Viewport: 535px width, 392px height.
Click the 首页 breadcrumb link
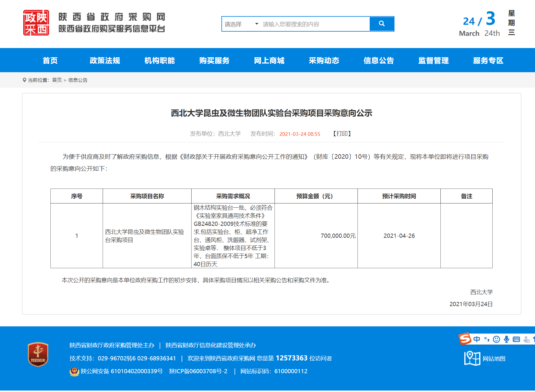(57, 80)
